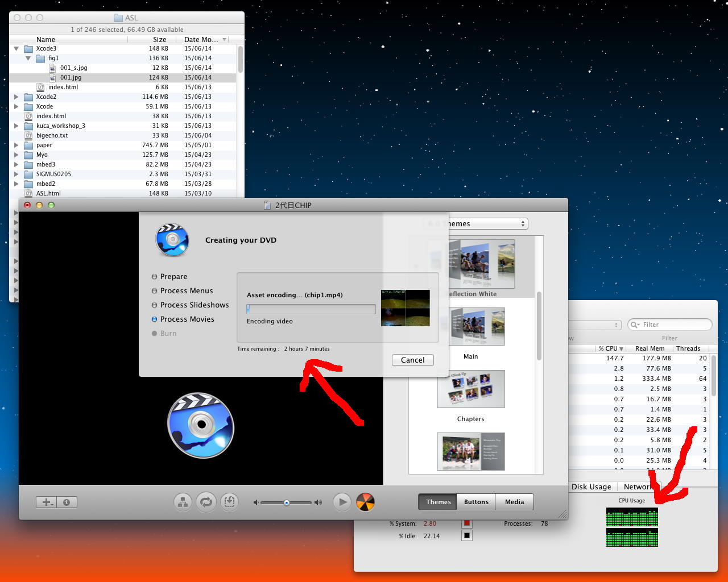Click the icon of the 38 KB index.html
This screenshot has width=728, height=582.
(x=28, y=116)
